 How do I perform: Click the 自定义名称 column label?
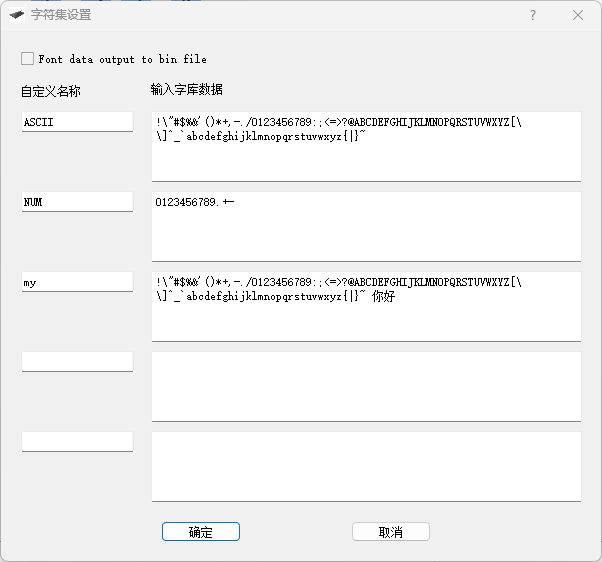(x=50, y=91)
